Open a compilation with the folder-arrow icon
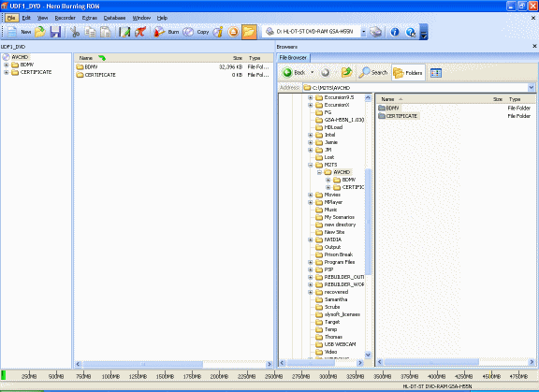539x392 pixels. click(40, 32)
